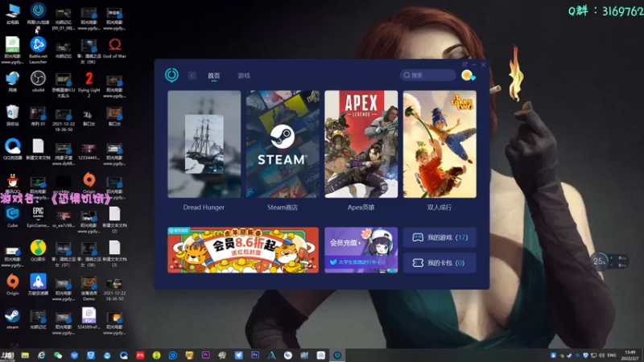Open 网易UU加速器 desktop shortcut

38,16
